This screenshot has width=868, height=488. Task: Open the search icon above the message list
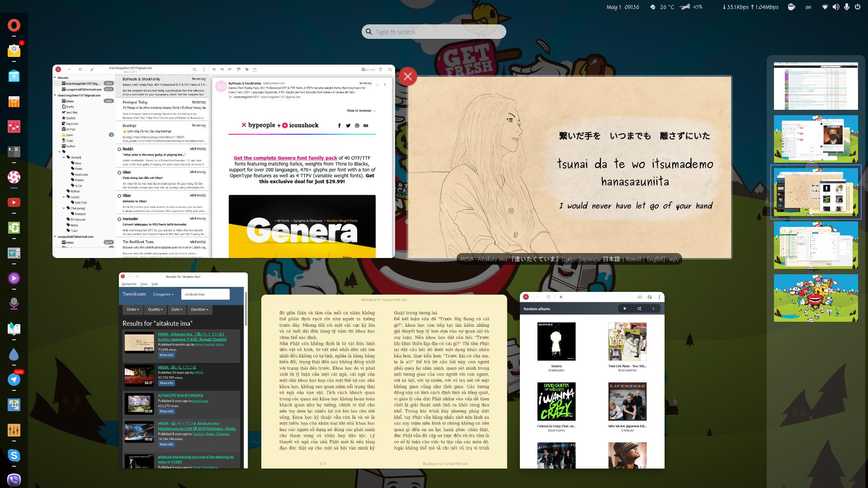pyautogui.click(x=194, y=70)
